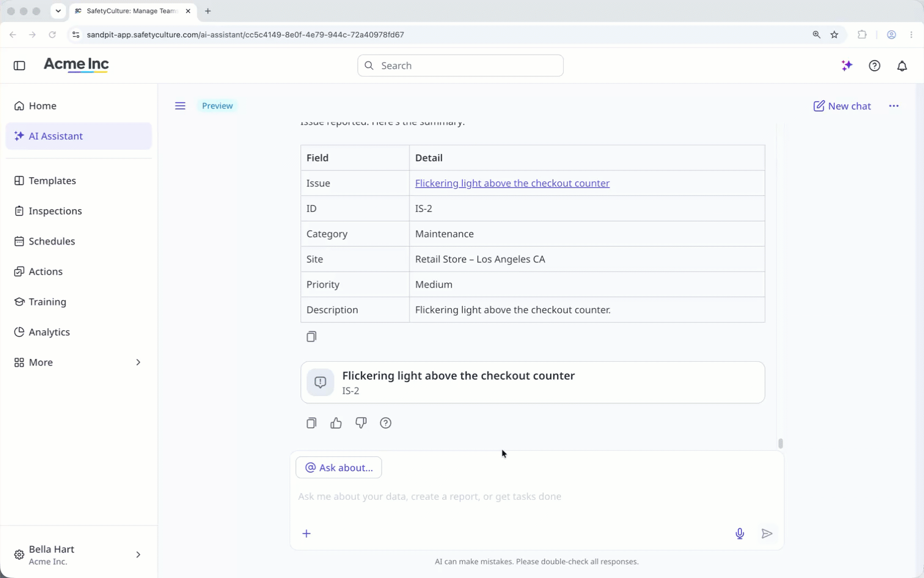924x578 pixels.
Task: Open Inspections in sidebar
Action: point(79,211)
